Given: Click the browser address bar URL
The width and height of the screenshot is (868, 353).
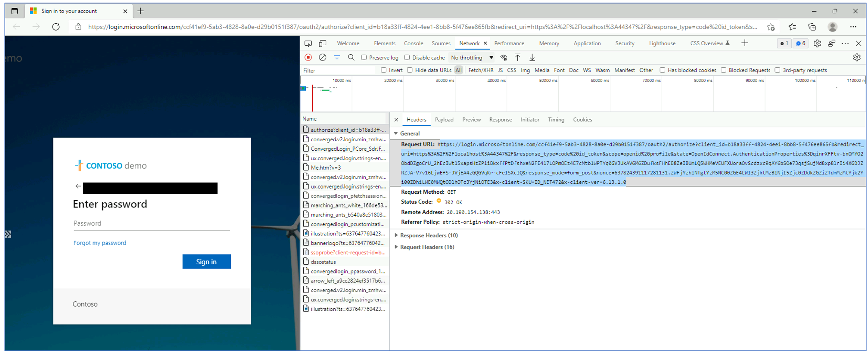Looking at the screenshot, I should pyautogui.click(x=422, y=27).
